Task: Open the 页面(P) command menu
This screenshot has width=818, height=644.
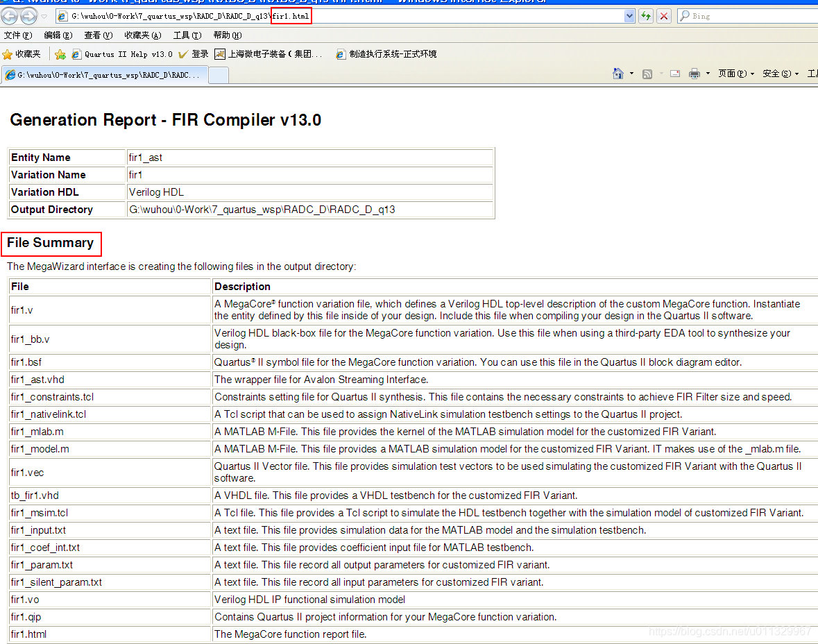Action: coord(736,74)
